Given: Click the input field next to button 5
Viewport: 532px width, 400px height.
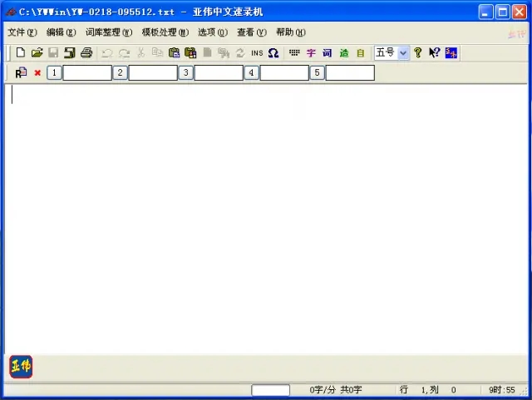Looking at the screenshot, I should point(350,72).
